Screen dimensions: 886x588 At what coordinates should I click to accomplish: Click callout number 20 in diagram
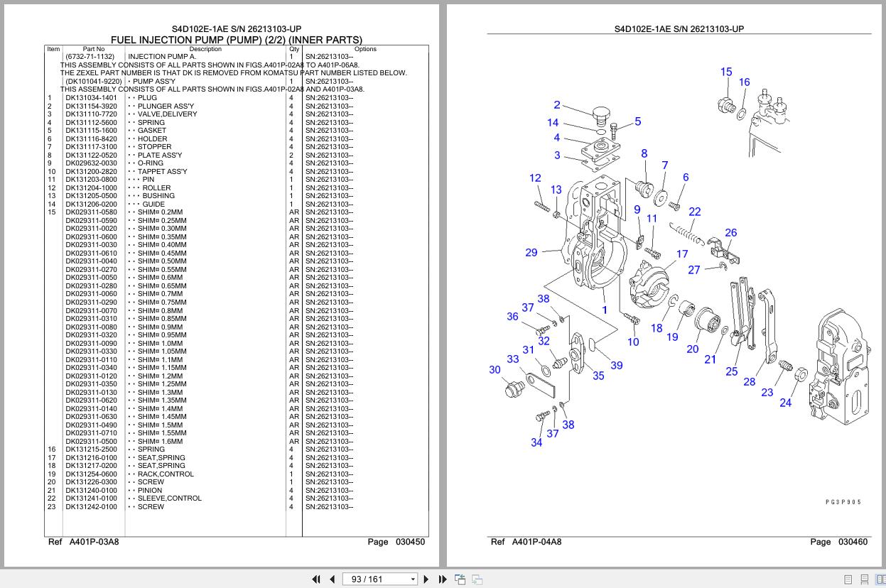693,349
